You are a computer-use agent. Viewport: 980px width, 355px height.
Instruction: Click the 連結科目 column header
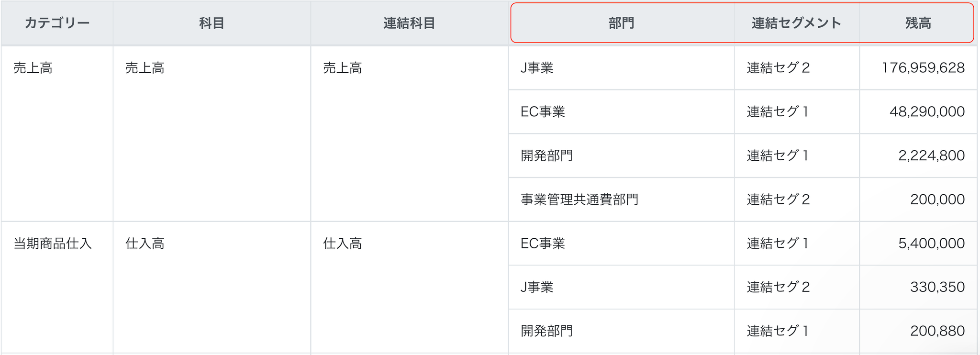pyautogui.click(x=409, y=23)
